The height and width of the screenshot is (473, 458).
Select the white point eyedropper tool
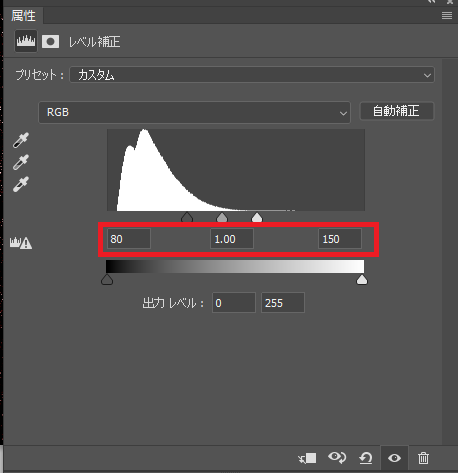tap(21, 184)
